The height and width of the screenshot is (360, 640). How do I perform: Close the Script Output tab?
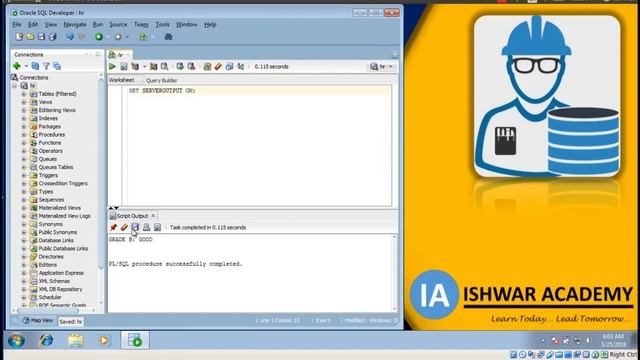[153, 216]
